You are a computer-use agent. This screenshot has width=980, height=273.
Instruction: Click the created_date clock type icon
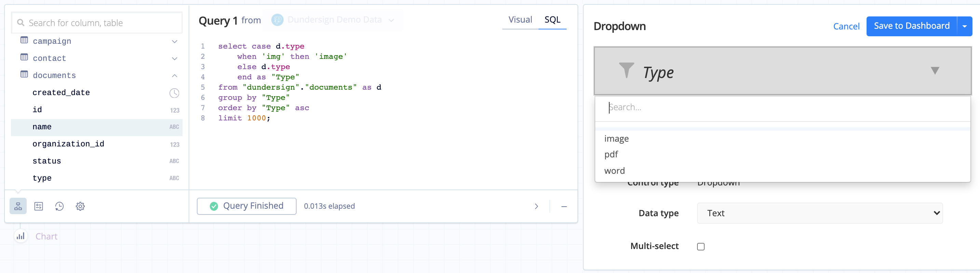pos(174,93)
